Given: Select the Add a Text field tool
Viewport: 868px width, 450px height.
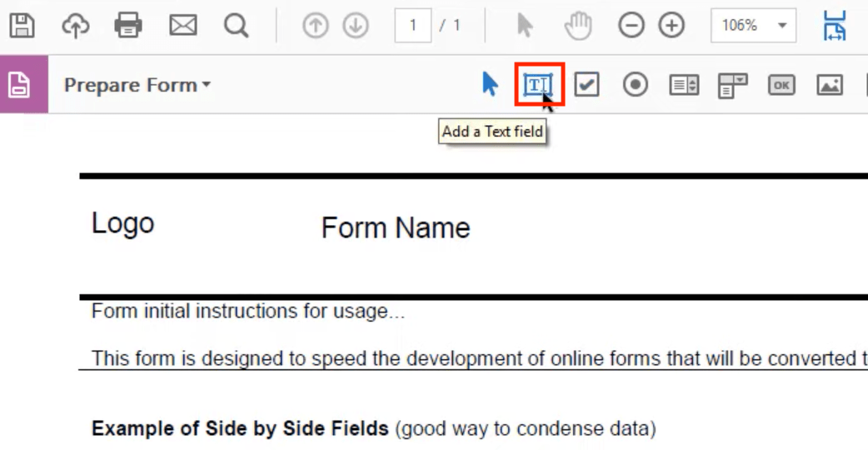Looking at the screenshot, I should coord(539,84).
